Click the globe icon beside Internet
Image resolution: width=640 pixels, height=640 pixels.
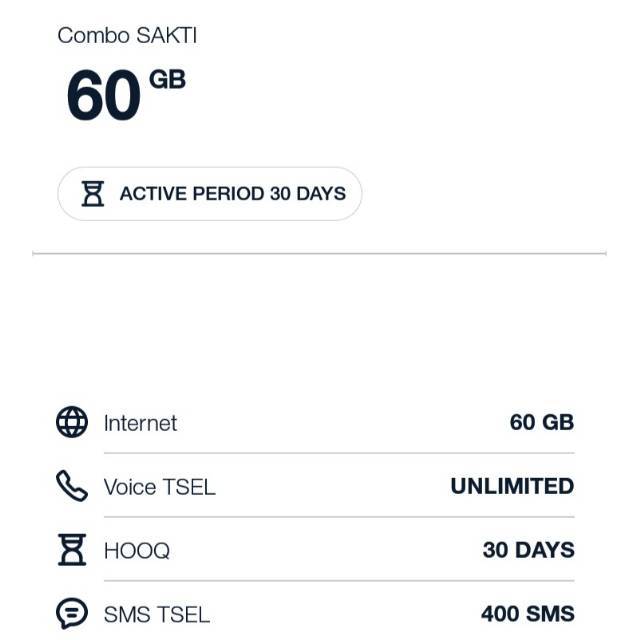click(72, 423)
